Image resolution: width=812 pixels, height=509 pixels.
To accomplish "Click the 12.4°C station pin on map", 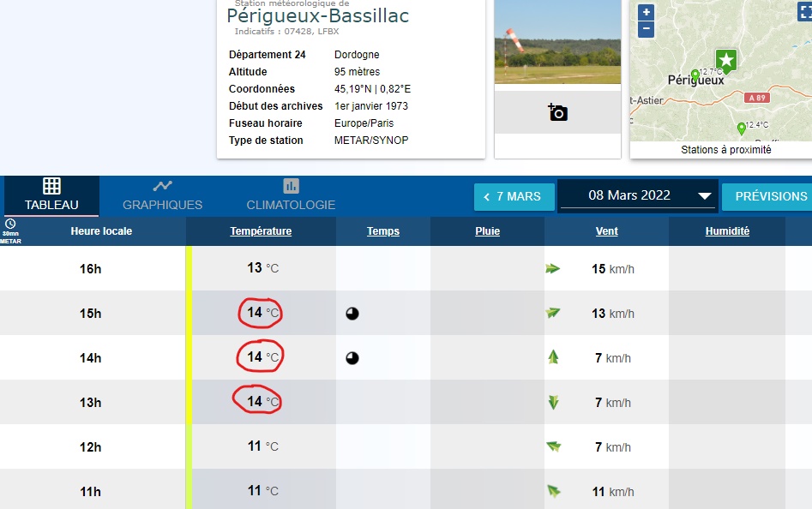I will point(742,128).
